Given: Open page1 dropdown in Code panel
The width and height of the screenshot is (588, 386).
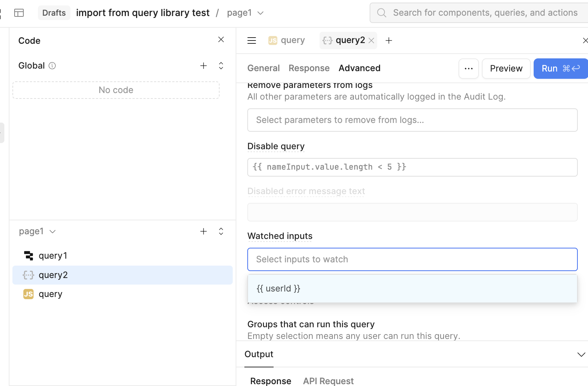Looking at the screenshot, I should point(37,231).
